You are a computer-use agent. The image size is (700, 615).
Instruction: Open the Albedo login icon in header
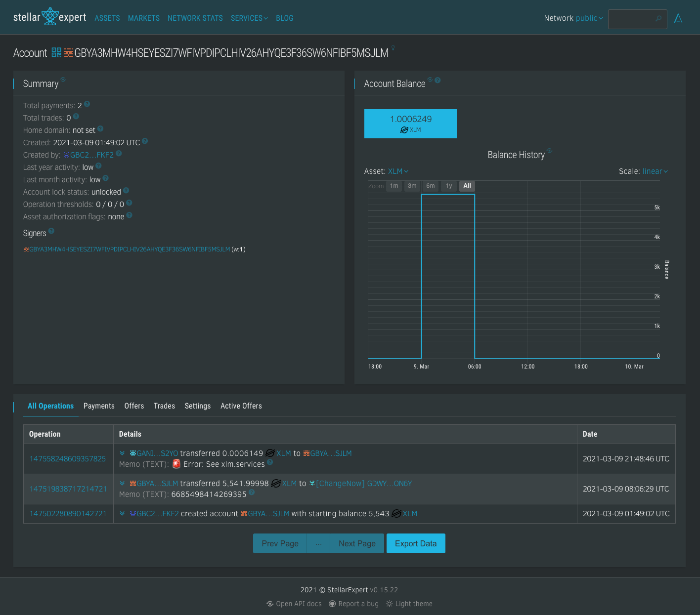(678, 18)
